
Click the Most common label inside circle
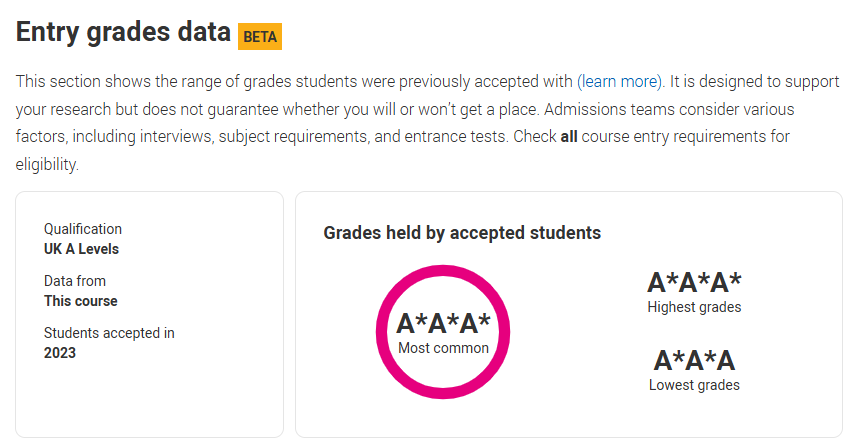point(443,348)
